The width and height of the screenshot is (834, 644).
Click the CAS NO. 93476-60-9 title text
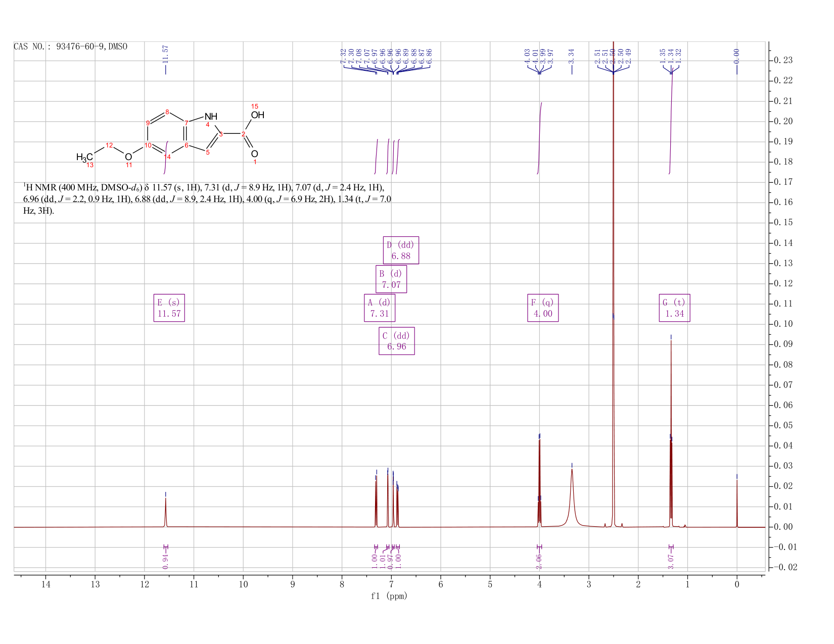click(71, 46)
